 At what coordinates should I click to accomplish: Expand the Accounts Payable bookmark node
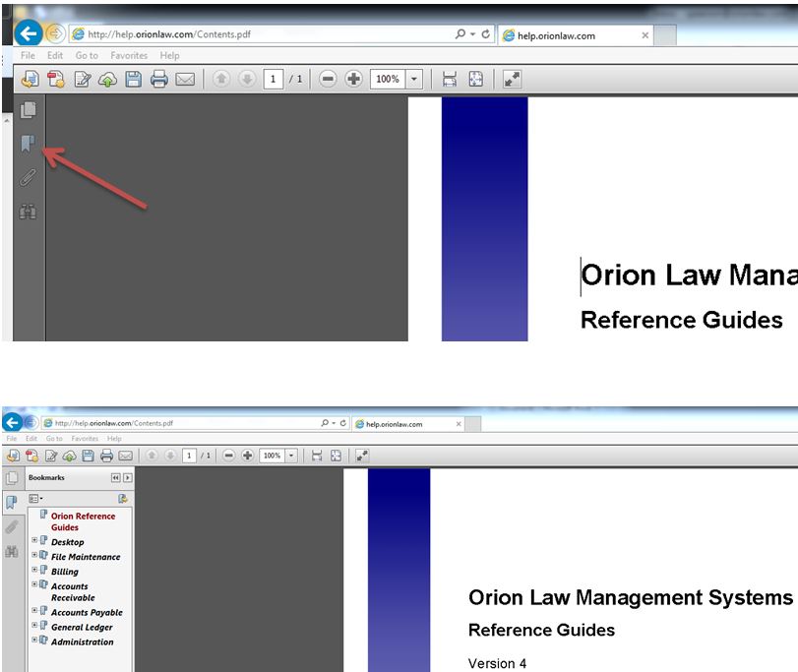pyautogui.click(x=34, y=610)
